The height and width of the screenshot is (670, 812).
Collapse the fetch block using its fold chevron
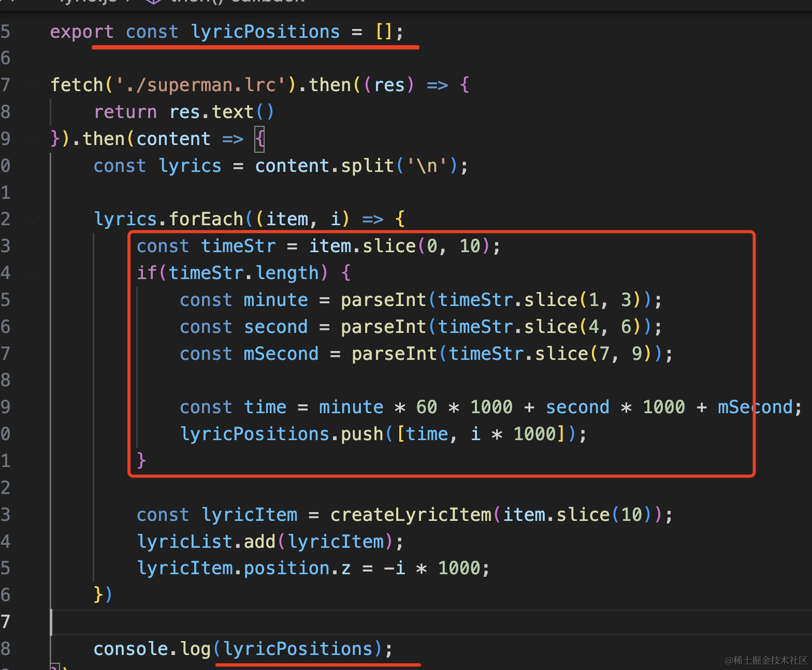pos(34,85)
